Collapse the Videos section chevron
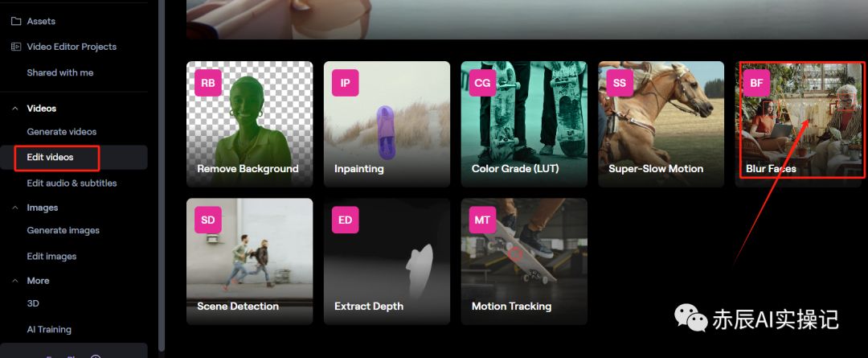868x358 pixels. point(15,108)
